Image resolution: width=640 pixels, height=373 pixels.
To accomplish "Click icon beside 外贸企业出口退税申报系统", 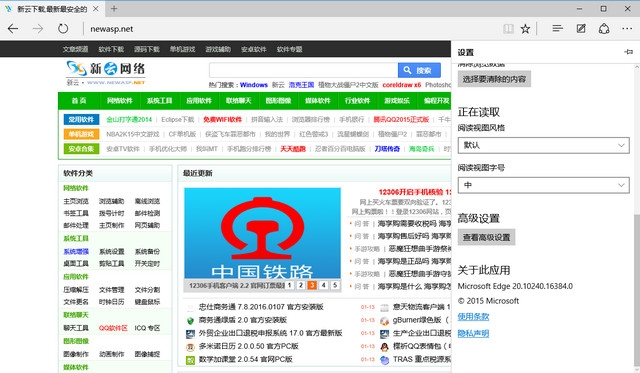I will [190, 334].
